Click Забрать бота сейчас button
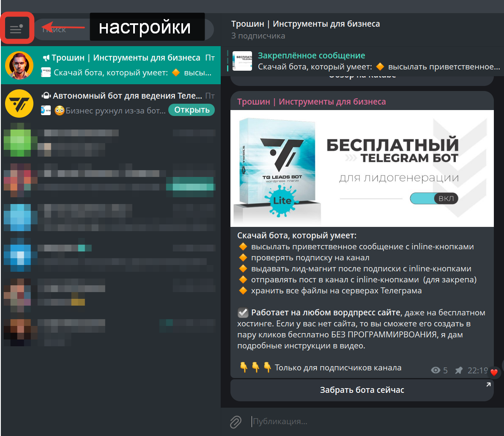The height and width of the screenshot is (436, 504). pos(362,390)
